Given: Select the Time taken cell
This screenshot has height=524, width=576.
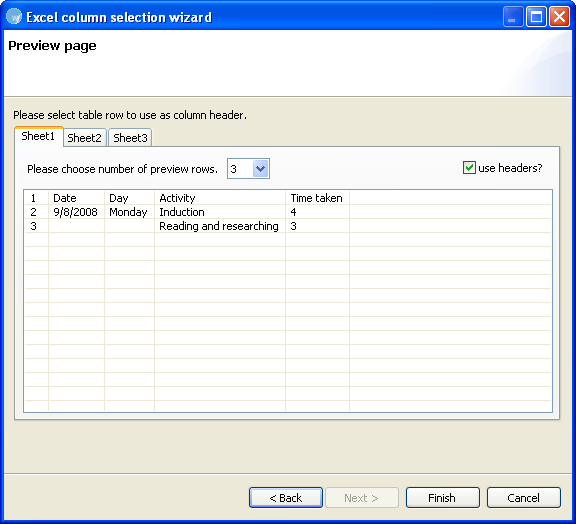Looking at the screenshot, I should pyautogui.click(x=317, y=198).
